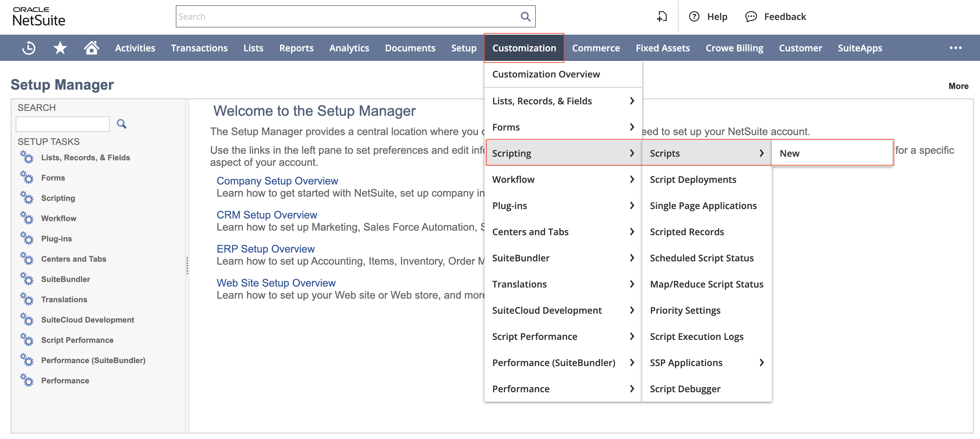
Task: Expand SuiteCloud Development submenu chevron
Action: coord(632,310)
